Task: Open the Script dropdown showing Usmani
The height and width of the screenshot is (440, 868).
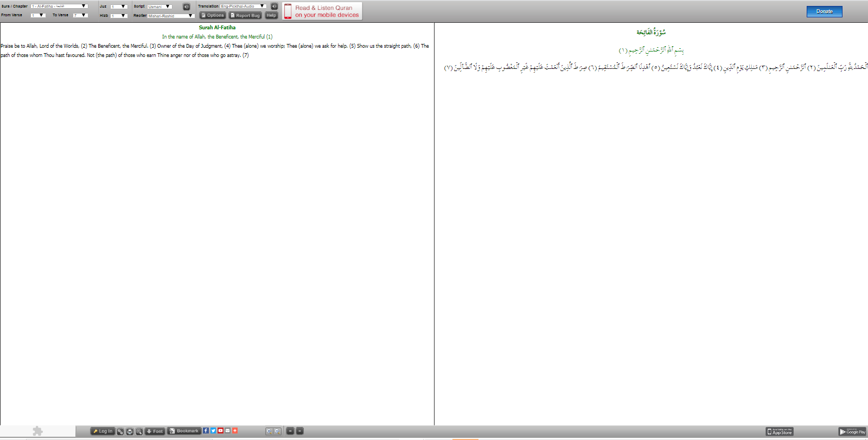Action: click(x=160, y=7)
